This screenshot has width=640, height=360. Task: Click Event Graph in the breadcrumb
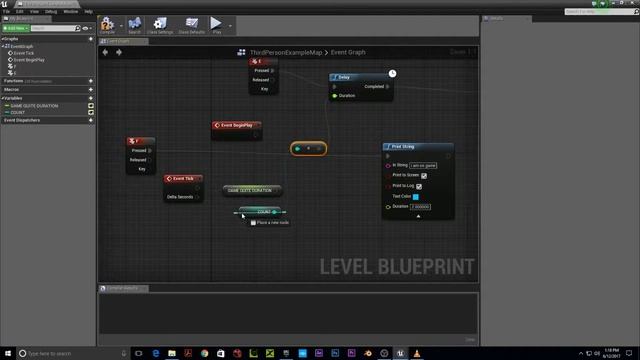tap(348, 52)
